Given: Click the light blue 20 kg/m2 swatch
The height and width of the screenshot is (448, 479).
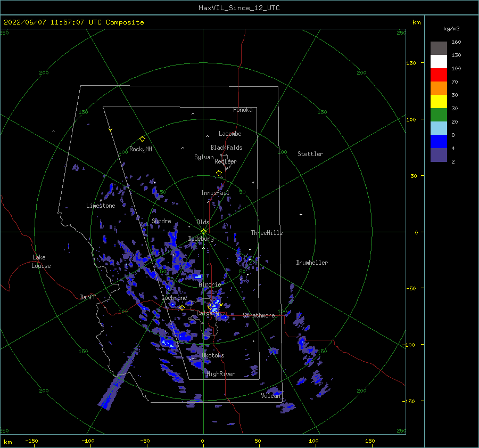Looking at the screenshot, I should click(x=439, y=128).
